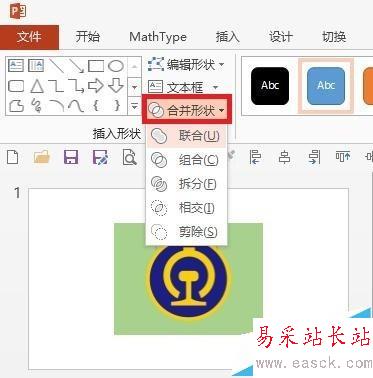Apply the blue Abc shape style
The height and width of the screenshot is (378, 373).
pyautogui.click(x=326, y=86)
